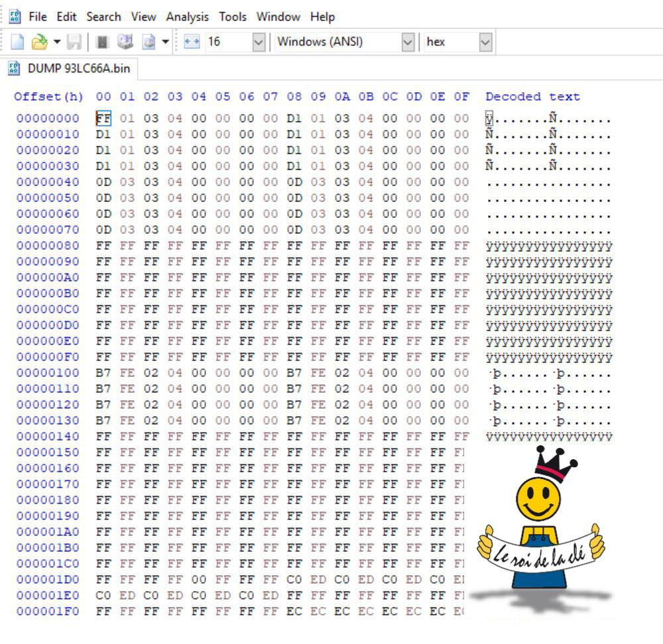Click the Decoded text column header
Image resolution: width=663 pixels, height=644 pixels.
(x=532, y=97)
